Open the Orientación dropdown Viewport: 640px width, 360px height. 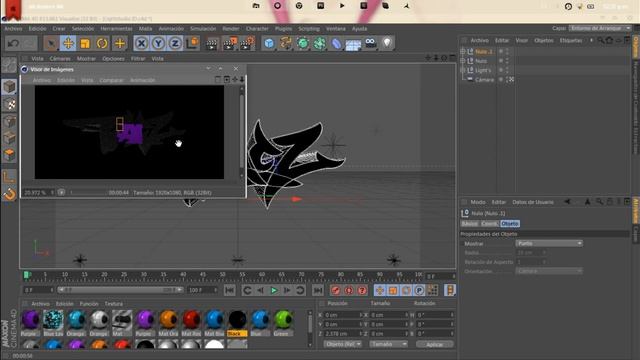[x=549, y=271]
